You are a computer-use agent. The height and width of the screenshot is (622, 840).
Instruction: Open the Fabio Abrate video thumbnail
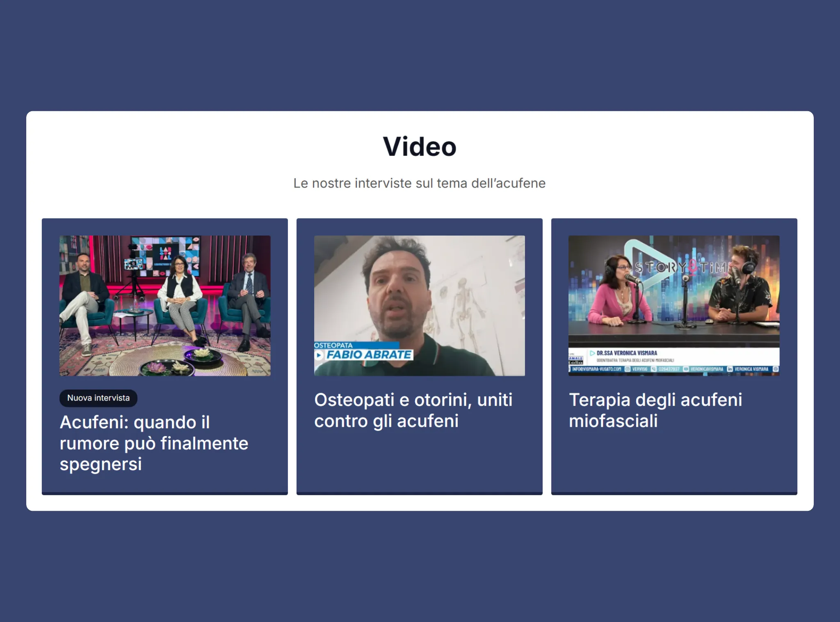pos(420,306)
